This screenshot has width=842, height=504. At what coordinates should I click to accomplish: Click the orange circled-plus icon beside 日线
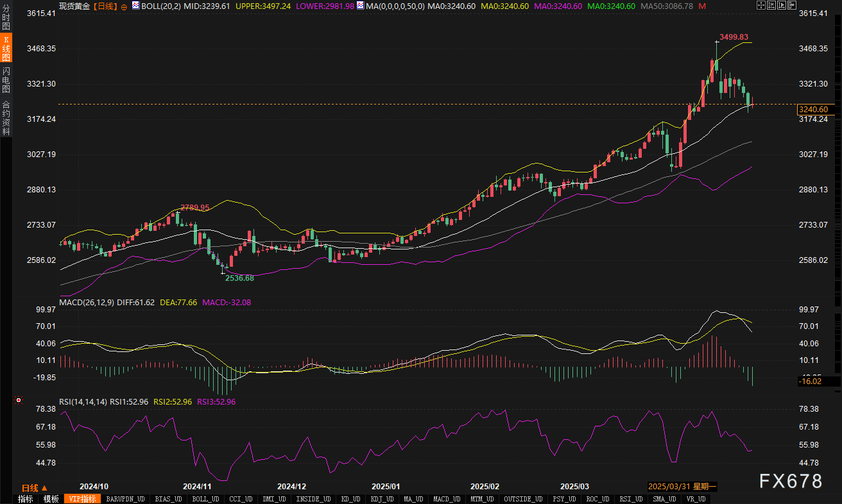tap(124, 6)
